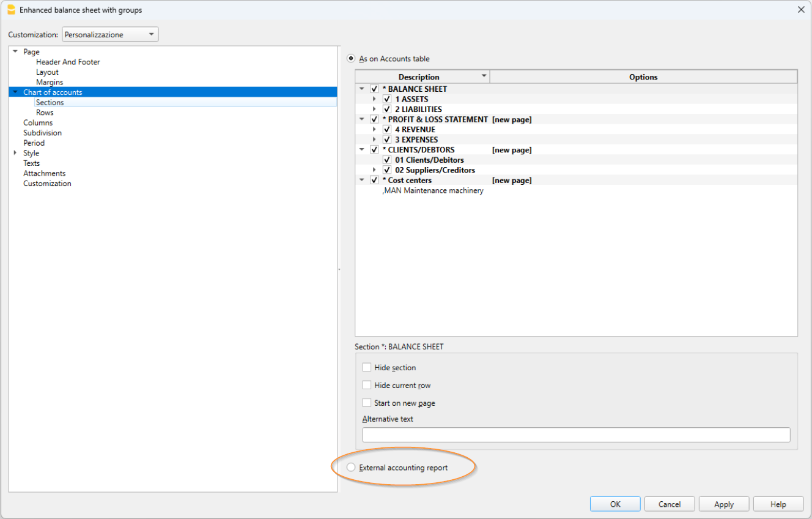This screenshot has height=519, width=812.
Task: Uncheck the 1 ASSETS checkbox
Action: [x=387, y=99]
